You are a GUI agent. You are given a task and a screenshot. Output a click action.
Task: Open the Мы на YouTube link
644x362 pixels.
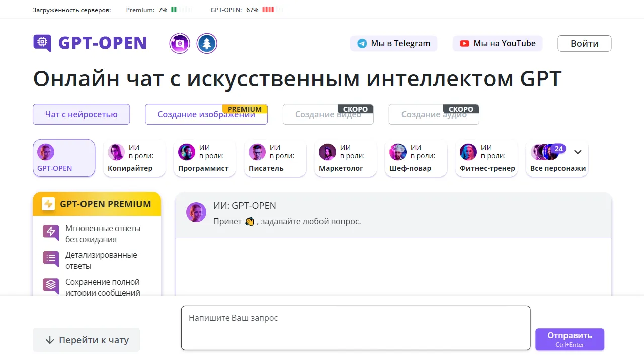(x=498, y=43)
